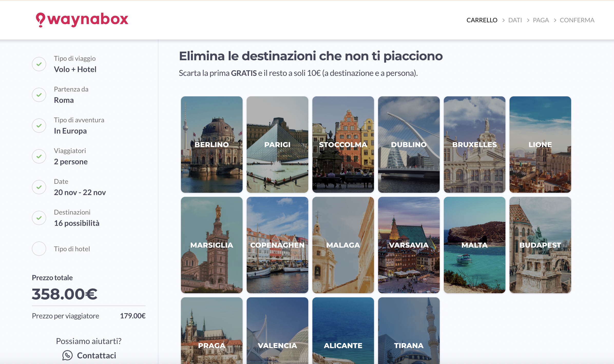614x364 pixels.
Task: Discard the Praga destination card
Action: tap(212, 331)
